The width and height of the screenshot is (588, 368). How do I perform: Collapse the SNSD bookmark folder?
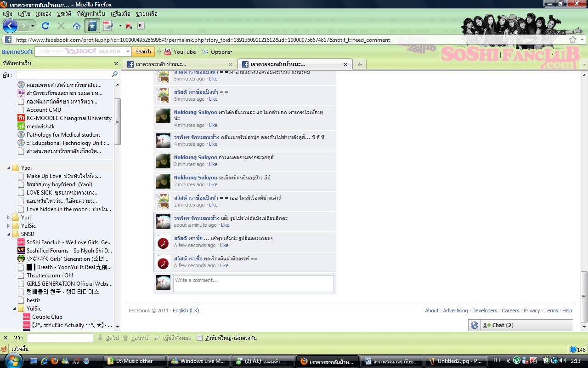(x=9, y=234)
